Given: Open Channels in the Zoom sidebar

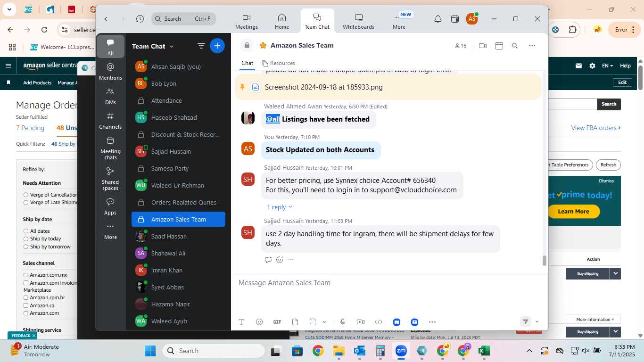Looking at the screenshot, I should [110, 121].
